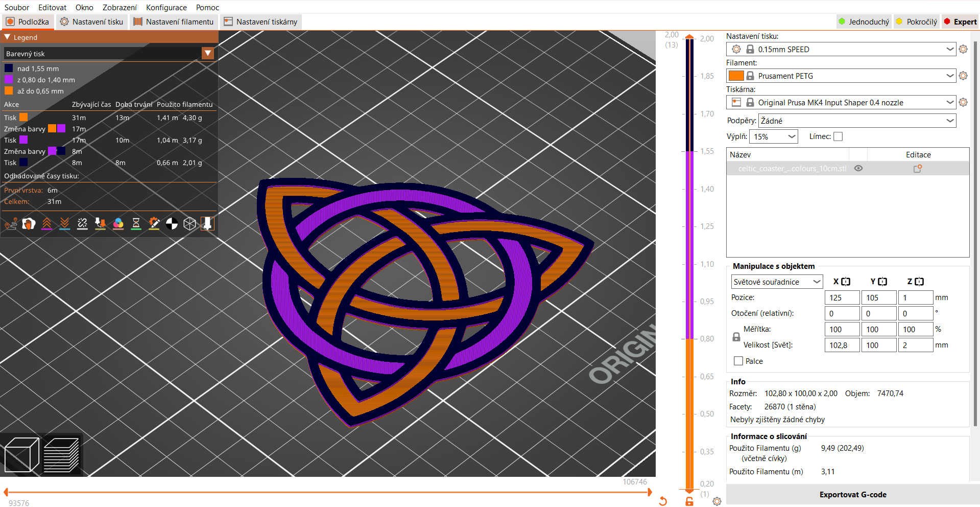Select Expert mode

pos(960,21)
